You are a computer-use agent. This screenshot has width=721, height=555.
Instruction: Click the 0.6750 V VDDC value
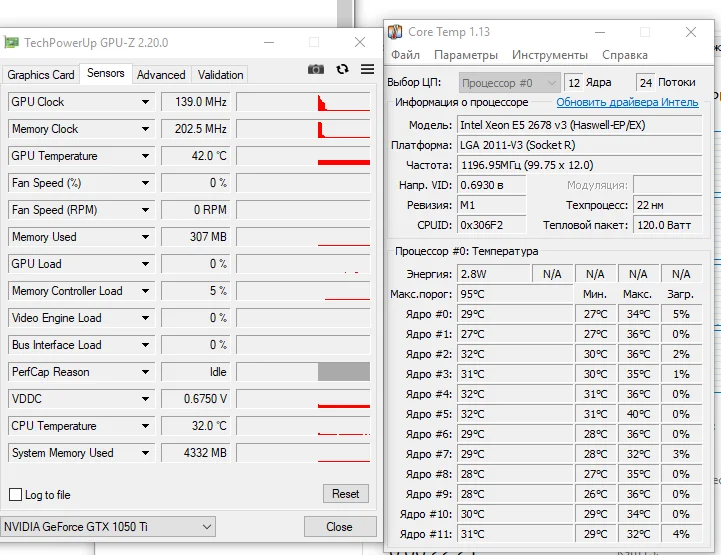[195, 399]
